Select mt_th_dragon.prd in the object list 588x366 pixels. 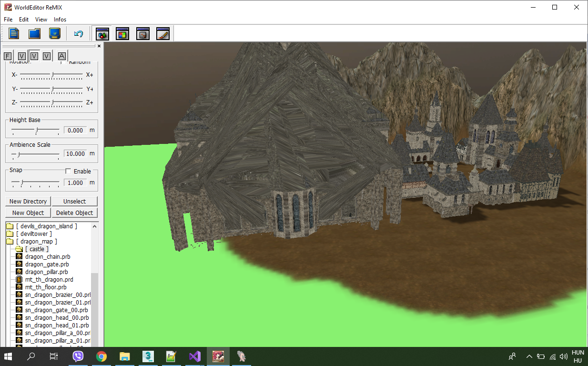[49, 280]
